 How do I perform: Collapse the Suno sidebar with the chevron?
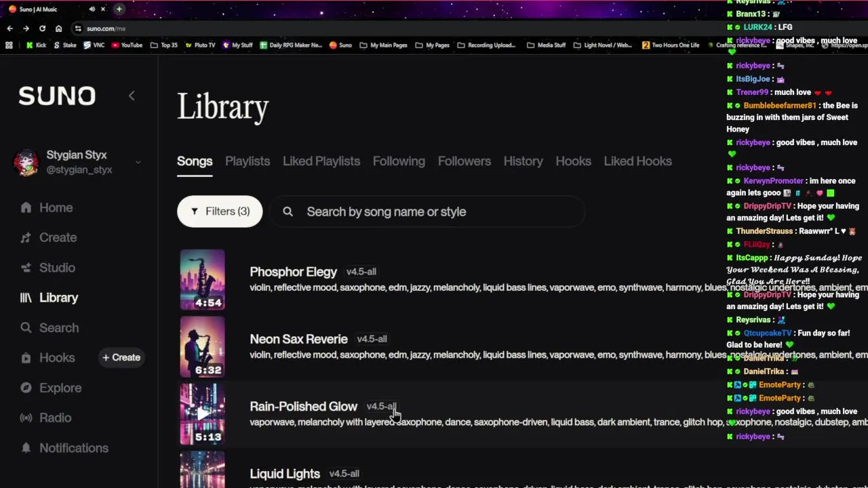(x=132, y=96)
